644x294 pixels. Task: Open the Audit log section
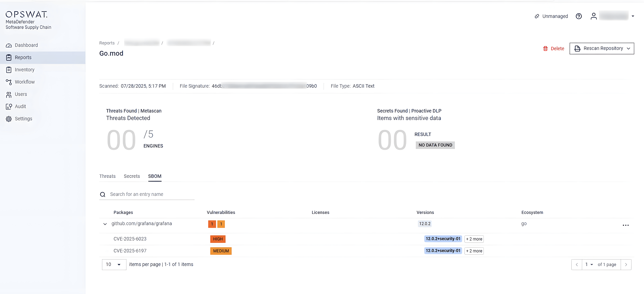[20, 106]
